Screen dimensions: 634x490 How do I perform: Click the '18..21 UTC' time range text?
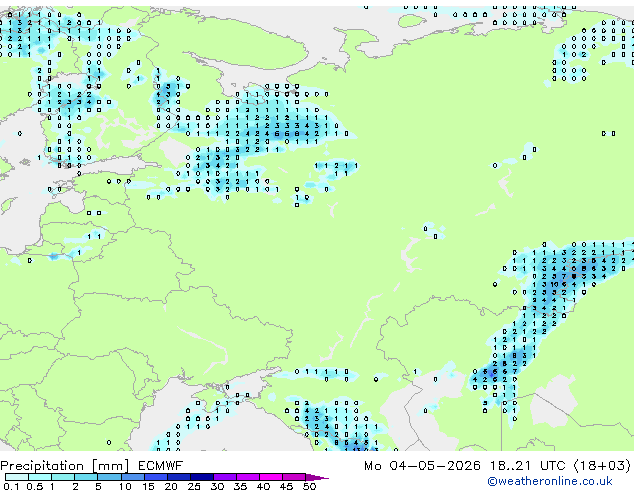[527, 466]
